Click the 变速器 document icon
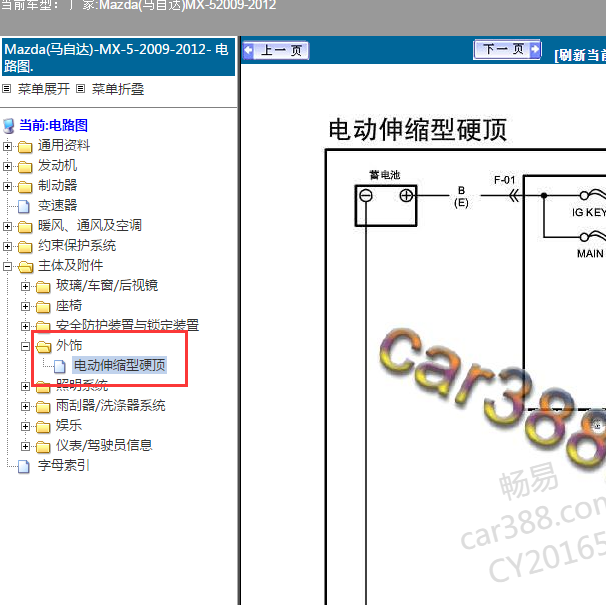Viewport: 606px width, 605px height. (24, 206)
